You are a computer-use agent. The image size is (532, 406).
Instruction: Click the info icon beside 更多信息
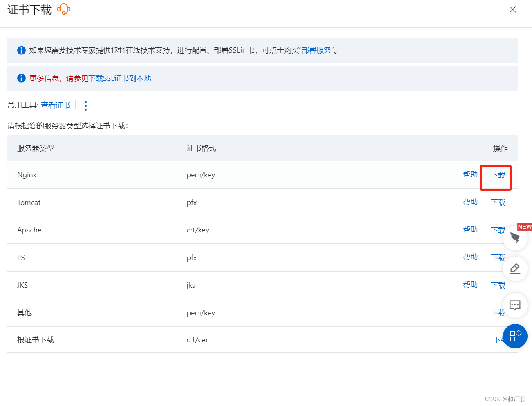(21, 78)
